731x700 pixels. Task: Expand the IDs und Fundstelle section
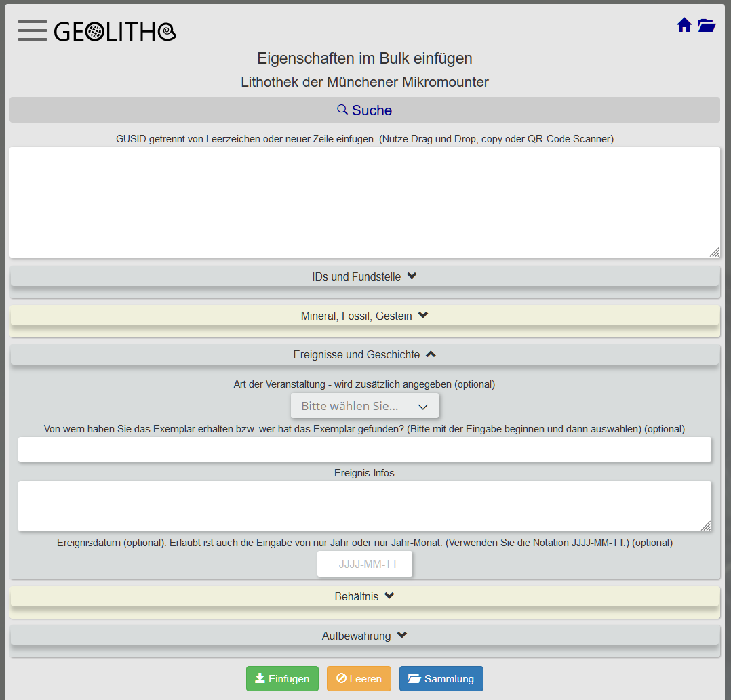pyautogui.click(x=364, y=276)
